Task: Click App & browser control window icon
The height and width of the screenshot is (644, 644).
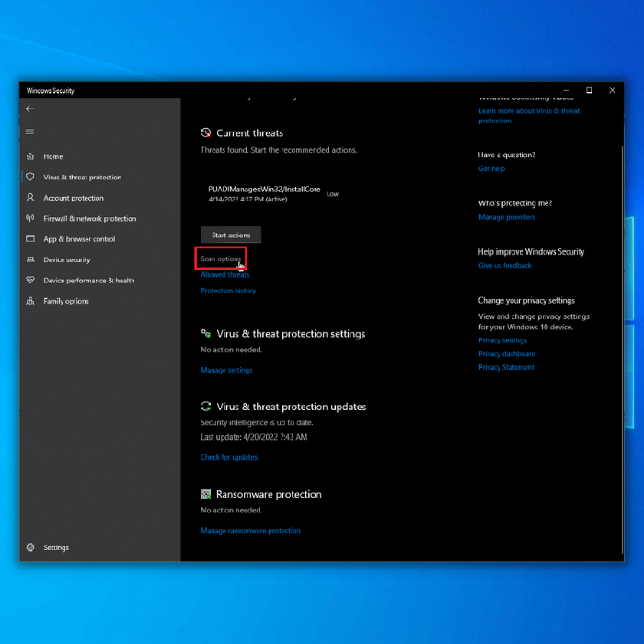Action: (30, 238)
